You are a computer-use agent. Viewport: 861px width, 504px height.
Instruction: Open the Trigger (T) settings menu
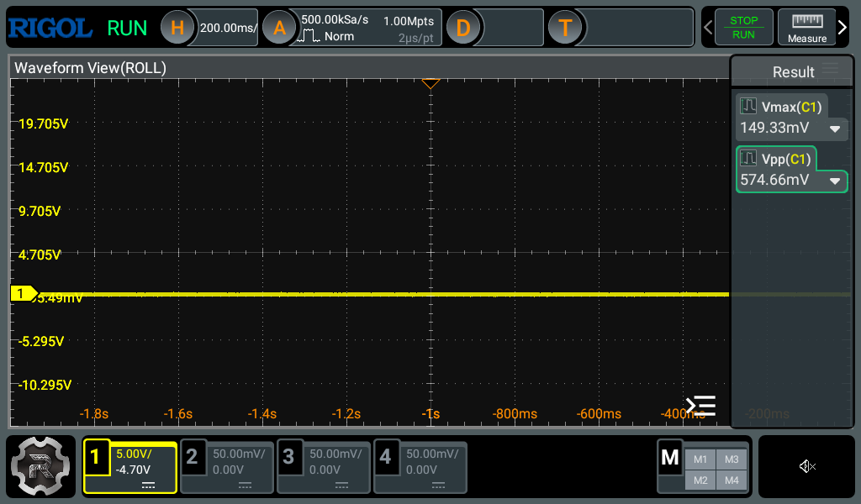point(565,27)
